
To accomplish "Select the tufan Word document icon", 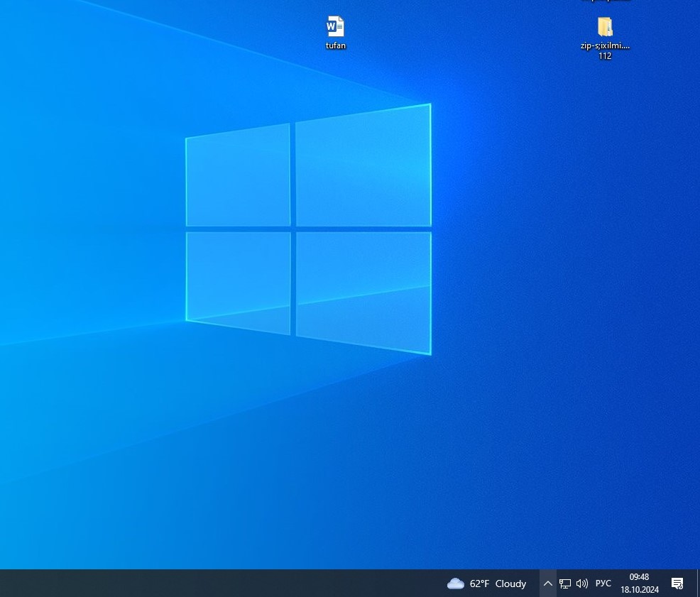I will coord(335,26).
